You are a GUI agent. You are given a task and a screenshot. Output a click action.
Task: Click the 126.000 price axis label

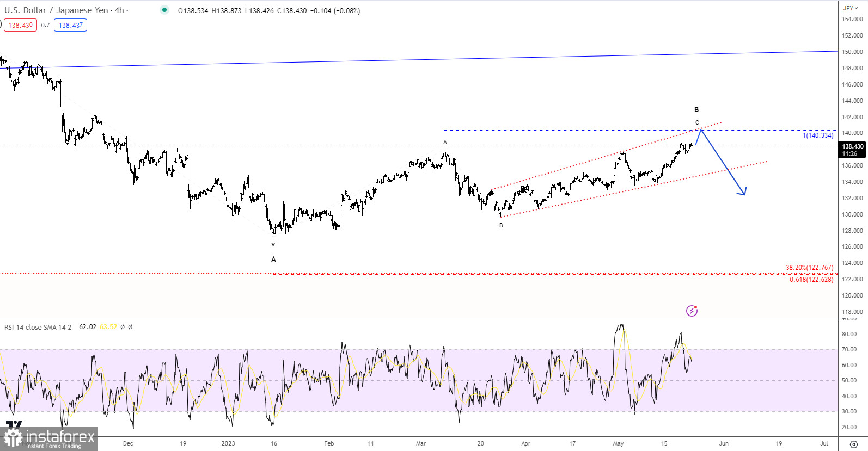(x=852, y=246)
